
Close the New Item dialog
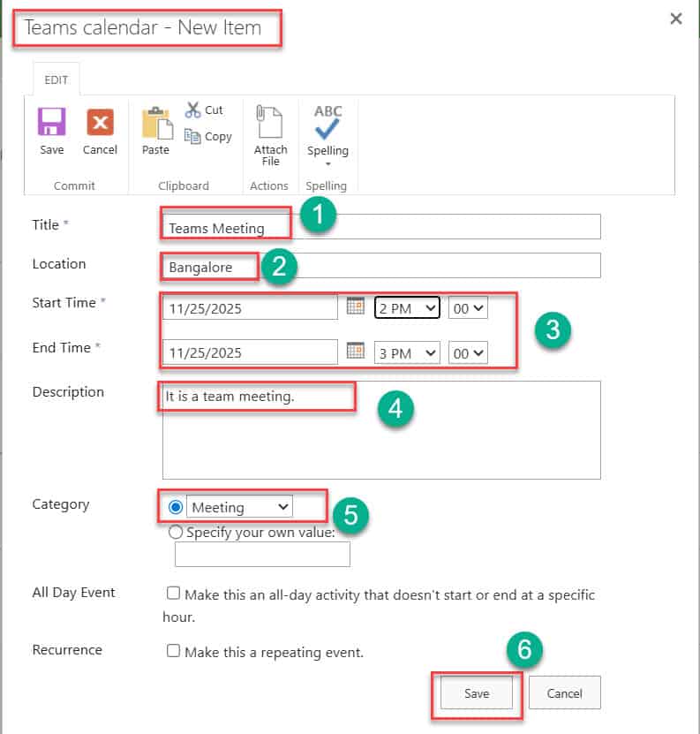tap(675, 19)
